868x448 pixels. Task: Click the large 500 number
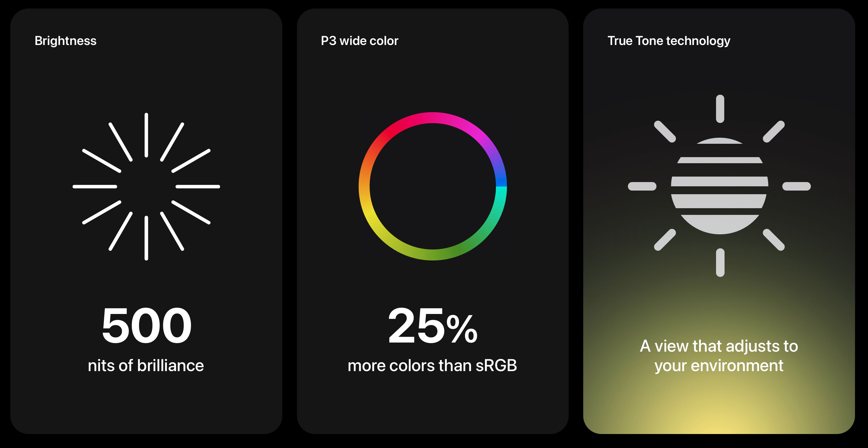coord(146,326)
